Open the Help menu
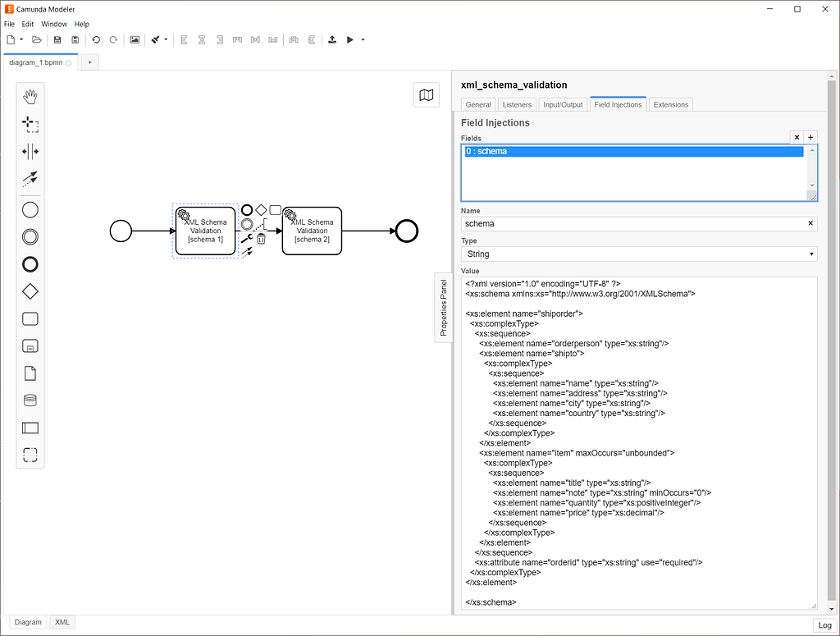This screenshot has width=840, height=636. click(81, 24)
